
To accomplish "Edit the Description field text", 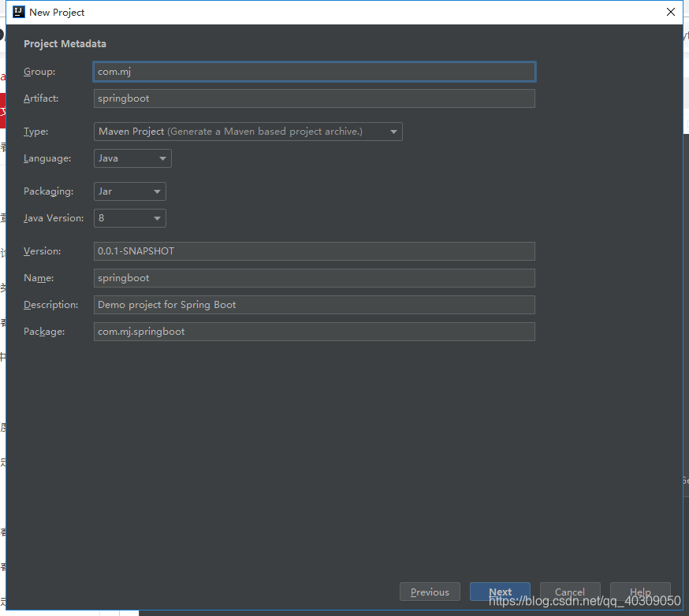I will (x=315, y=305).
